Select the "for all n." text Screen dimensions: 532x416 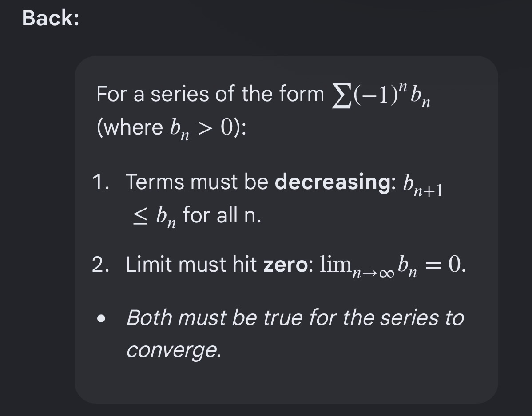(x=222, y=215)
